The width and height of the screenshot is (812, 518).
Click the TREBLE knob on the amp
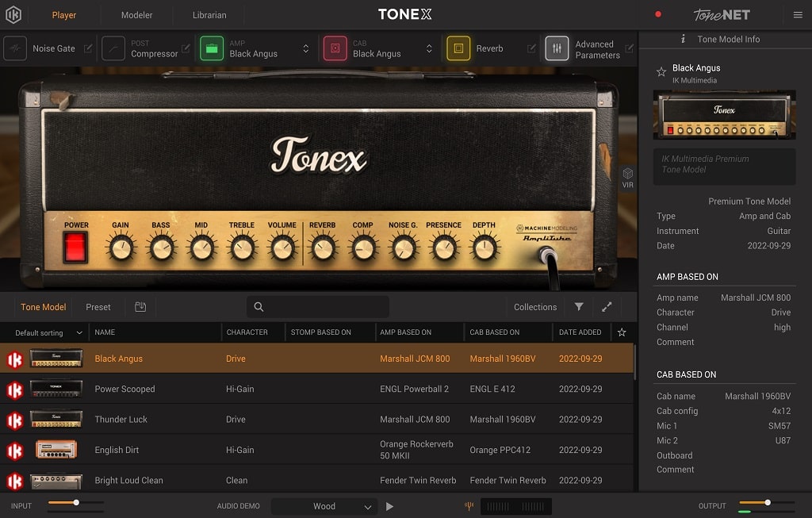click(x=243, y=248)
